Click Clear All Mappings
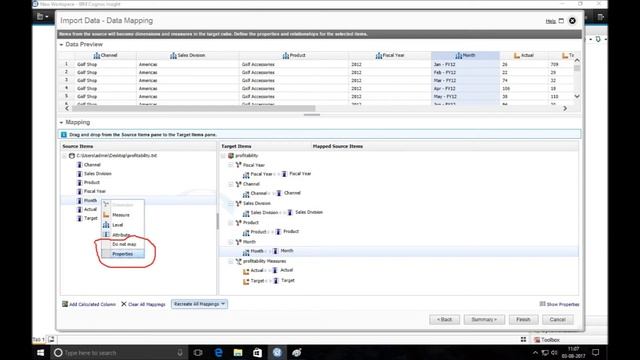640x360 pixels. pyautogui.click(x=143, y=304)
